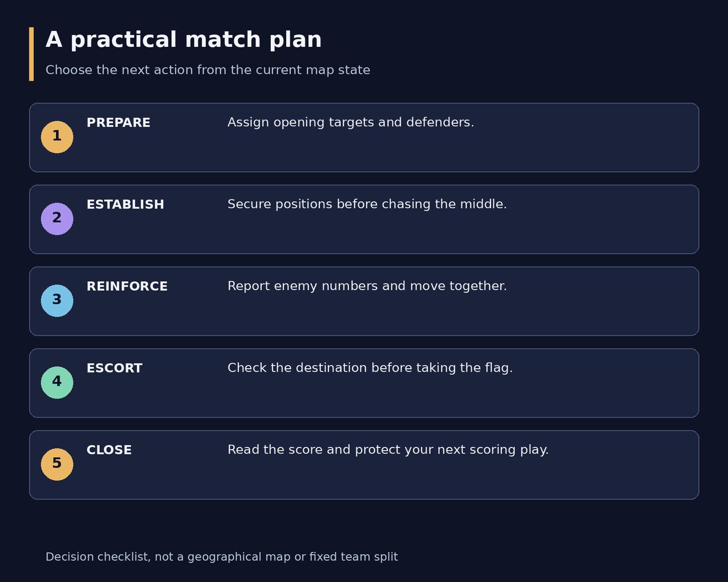Select the ESCORT step heading
The image size is (728, 582).
tap(114, 368)
